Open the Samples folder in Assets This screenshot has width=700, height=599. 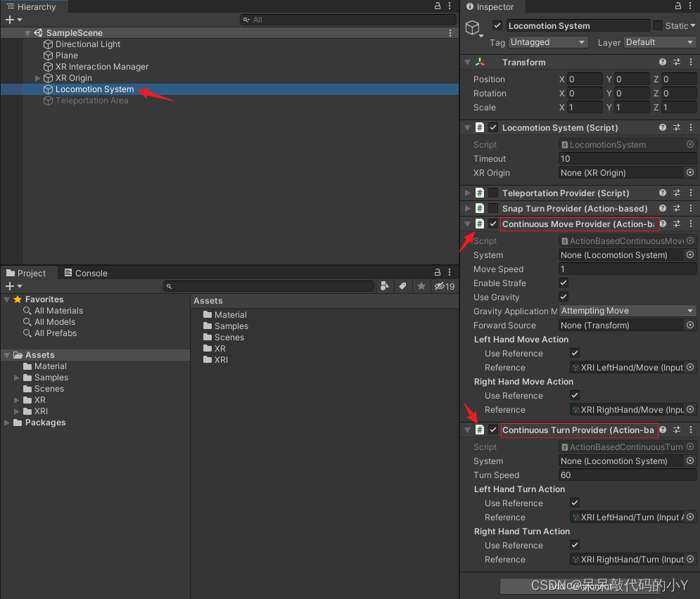(x=231, y=326)
